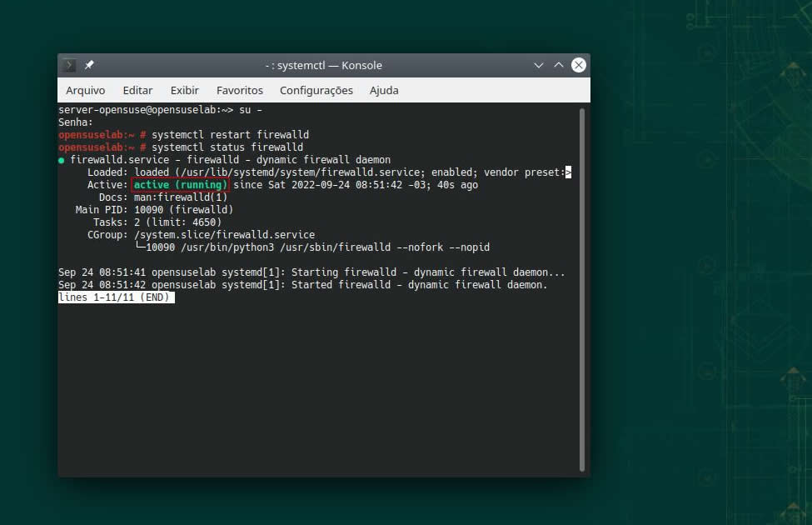Click the Konsole terminal icon in title bar

(x=70, y=65)
